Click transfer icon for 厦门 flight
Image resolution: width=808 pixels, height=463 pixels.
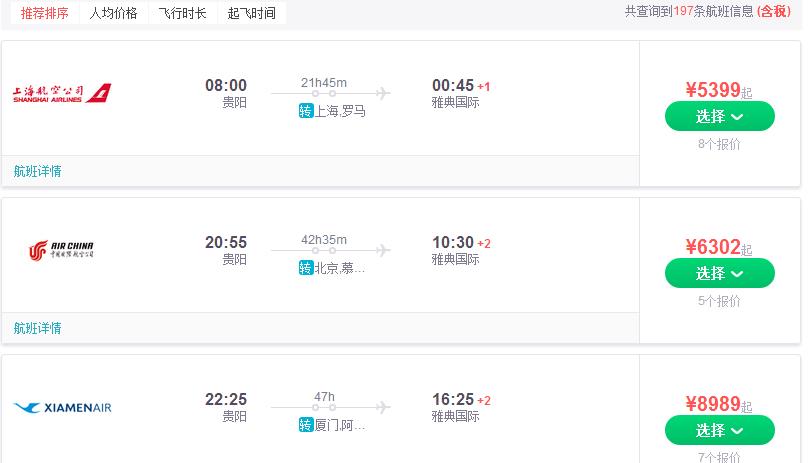[306, 425]
